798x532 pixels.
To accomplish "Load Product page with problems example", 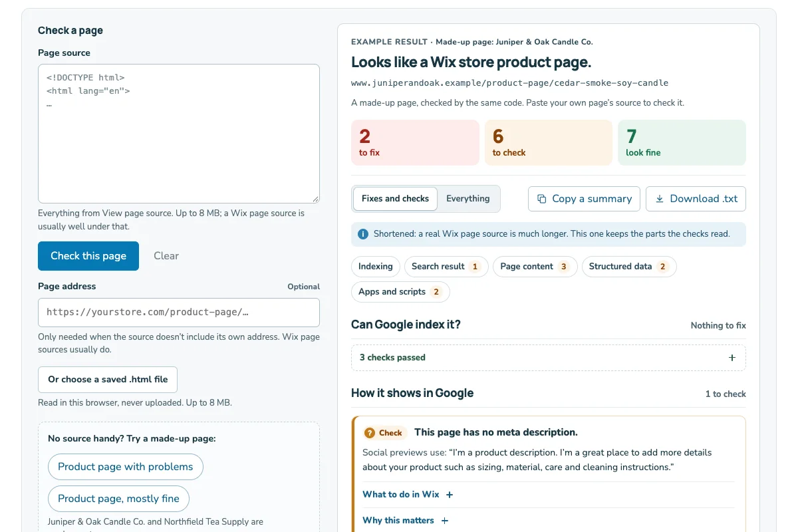I will (x=126, y=467).
